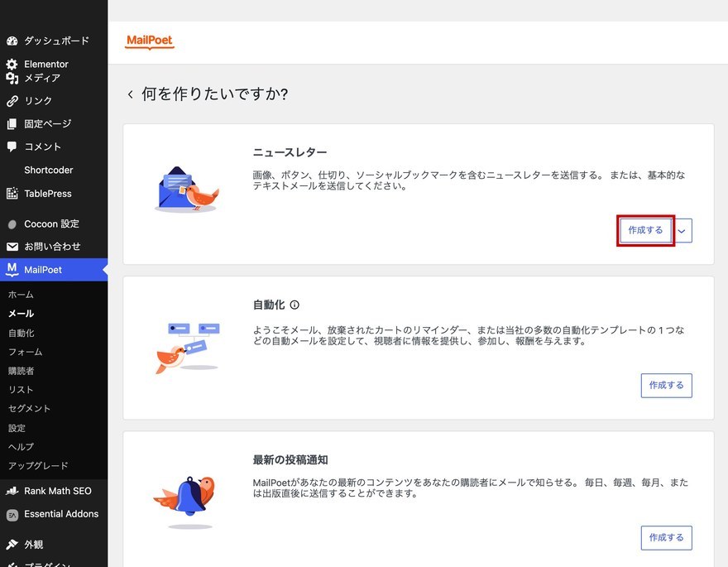The height and width of the screenshot is (567, 728).
Task: Click the MailPoet orange logo in header
Action: coord(150,41)
